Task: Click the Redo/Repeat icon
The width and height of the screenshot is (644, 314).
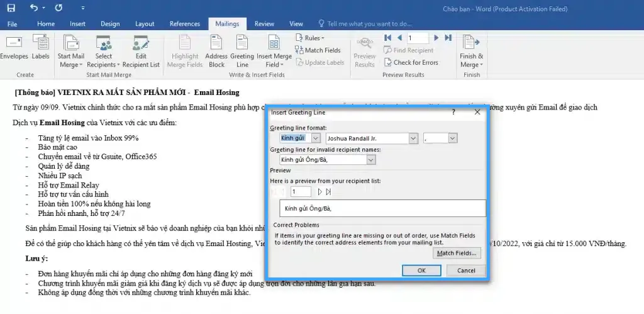Action: click(x=58, y=8)
